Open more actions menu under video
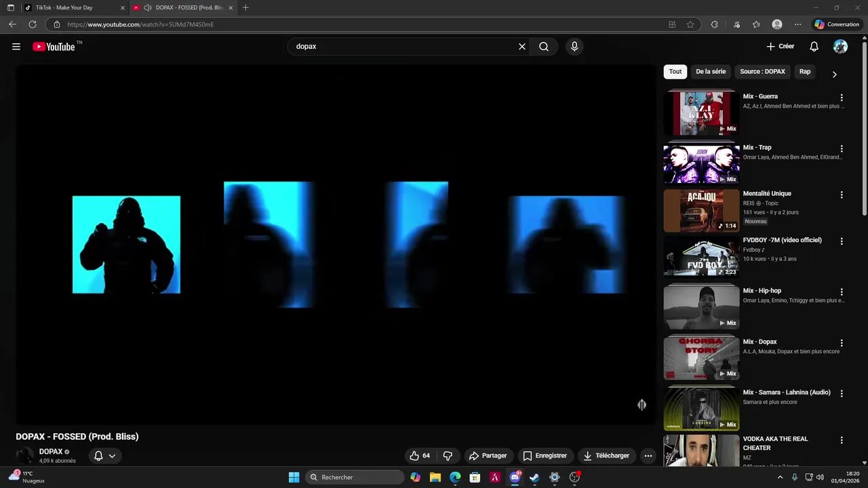This screenshot has height=488, width=868. [648, 455]
